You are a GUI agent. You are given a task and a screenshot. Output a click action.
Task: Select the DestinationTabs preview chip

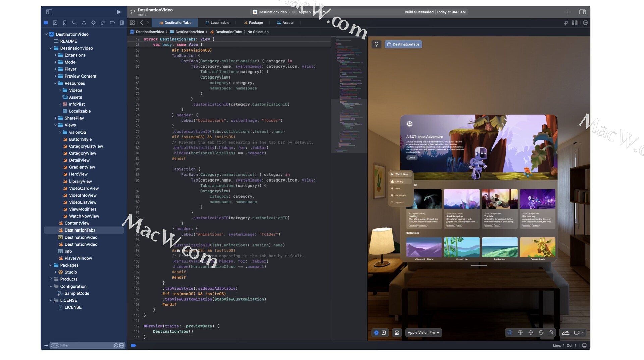pyautogui.click(x=403, y=44)
